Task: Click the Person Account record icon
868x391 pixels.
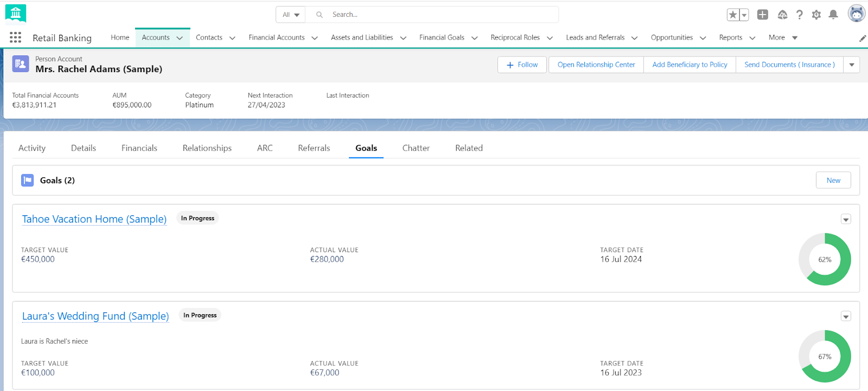Action: [x=21, y=64]
